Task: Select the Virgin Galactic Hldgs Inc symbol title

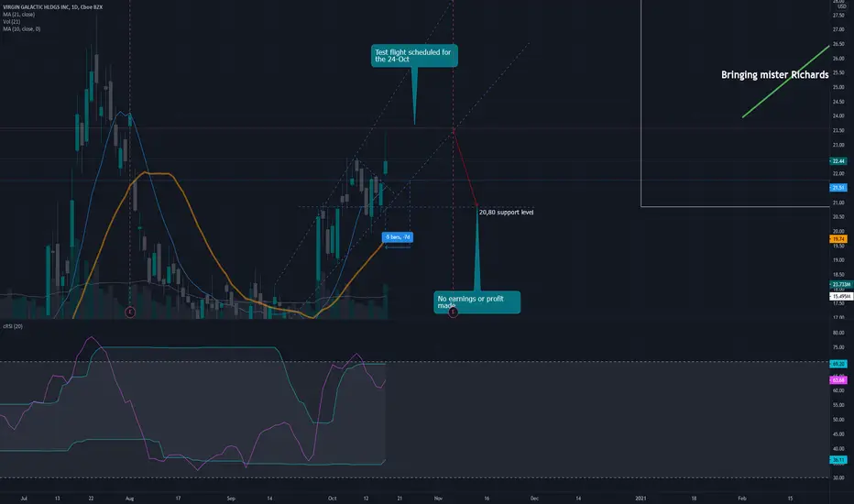Action: (52, 7)
